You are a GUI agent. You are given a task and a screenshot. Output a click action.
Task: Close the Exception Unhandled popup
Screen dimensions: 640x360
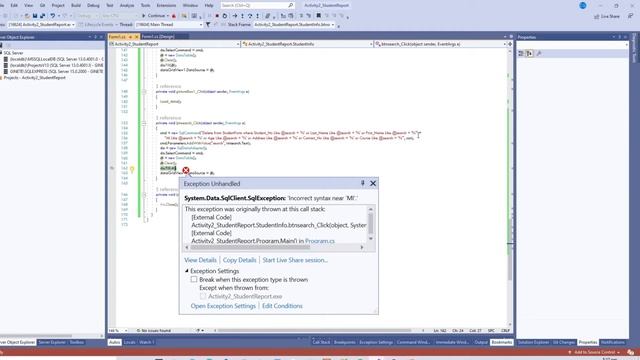coord(373,184)
